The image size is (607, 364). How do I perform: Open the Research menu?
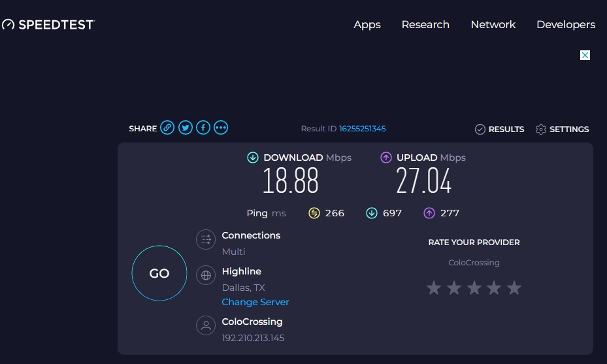425,24
